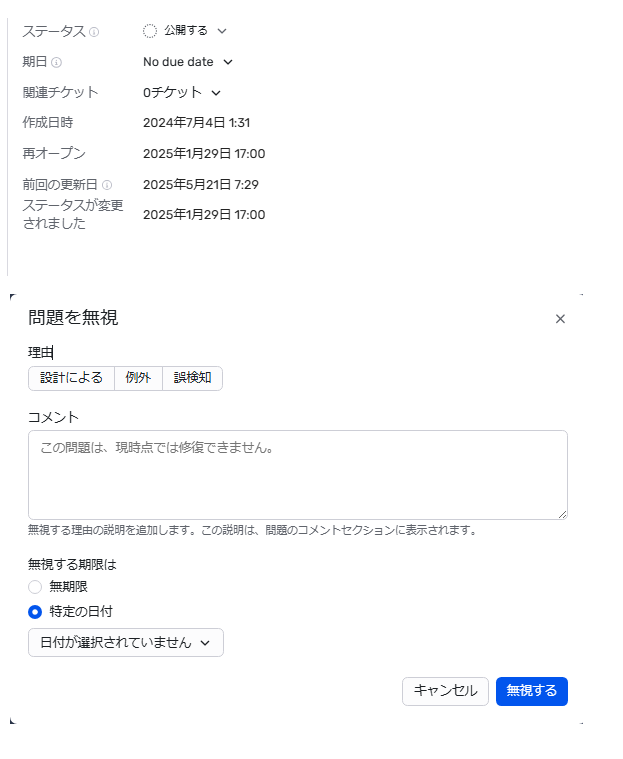This screenshot has height=759, width=623.
Task: Click the info icon next to ステータス
Action: [x=94, y=32]
